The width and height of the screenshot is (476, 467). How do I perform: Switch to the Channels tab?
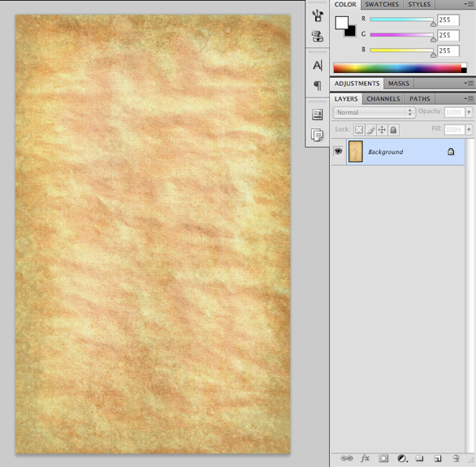(x=383, y=99)
